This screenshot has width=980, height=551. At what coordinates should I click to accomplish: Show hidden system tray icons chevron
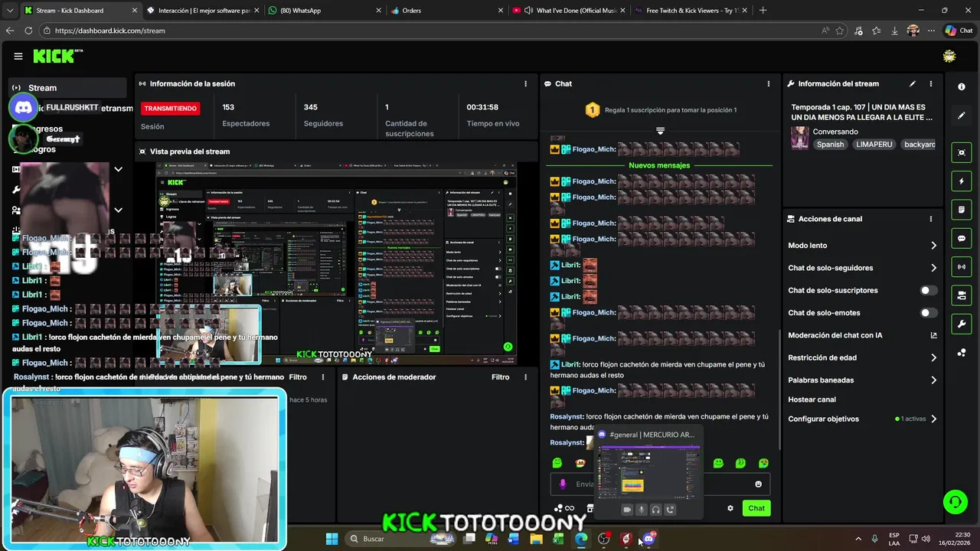(857, 539)
